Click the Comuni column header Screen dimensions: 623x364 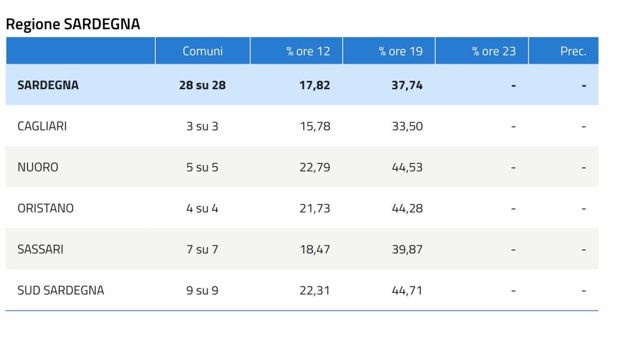[x=202, y=51]
